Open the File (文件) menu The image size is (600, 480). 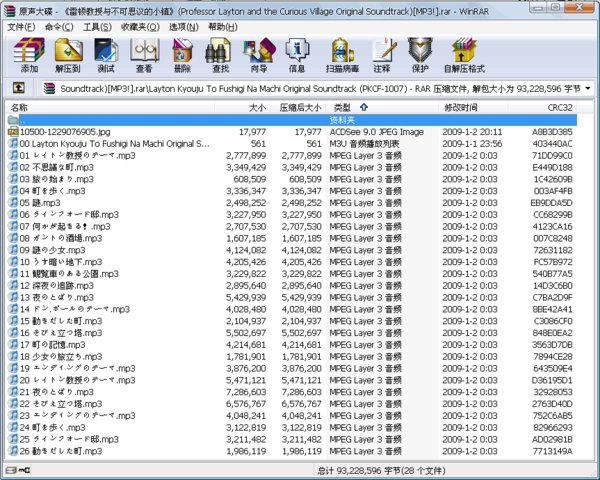pos(21,27)
